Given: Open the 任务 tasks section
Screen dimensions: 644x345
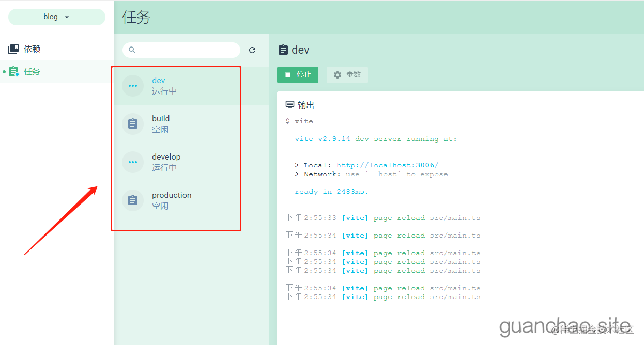Looking at the screenshot, I should pyautogui.click(x=56, y=72).
